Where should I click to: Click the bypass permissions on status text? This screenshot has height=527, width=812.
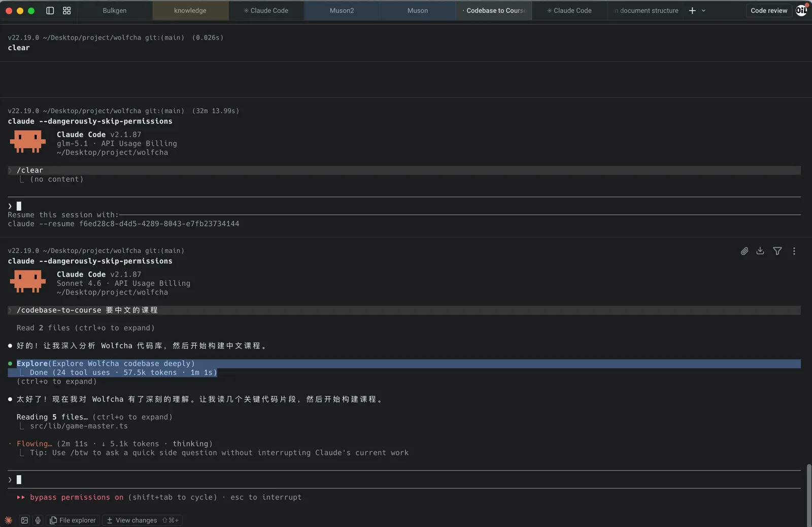point(77,497)
